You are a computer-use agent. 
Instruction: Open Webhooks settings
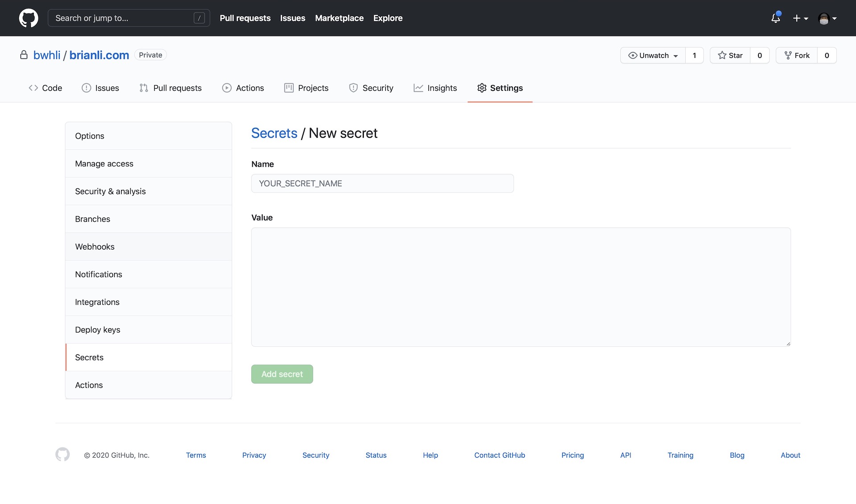[x=148, y=246]
